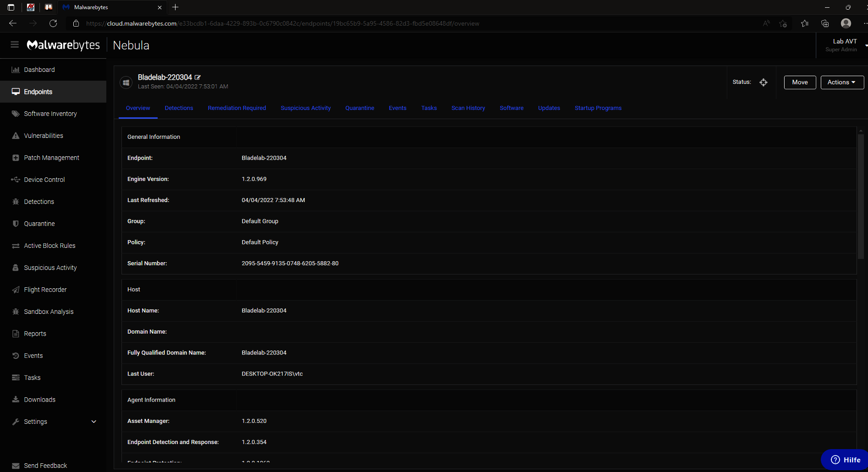Screen dimensions: 868x472
Task: Refresh the page using browser reload icon
Action: 53,24
